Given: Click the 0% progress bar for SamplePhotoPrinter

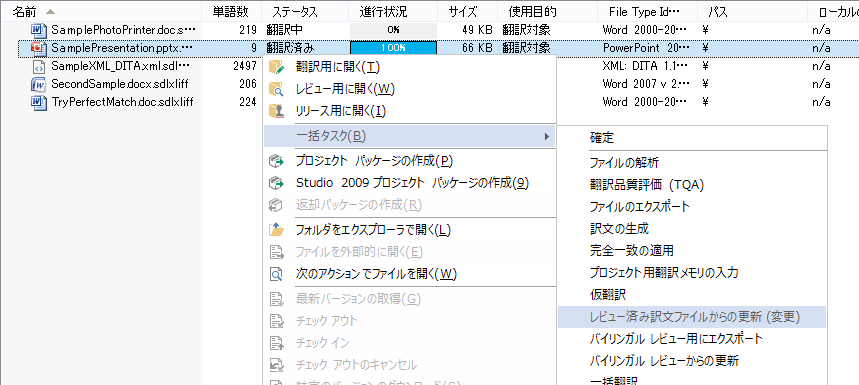Looking at the screenshot, I should coord(393,30).
